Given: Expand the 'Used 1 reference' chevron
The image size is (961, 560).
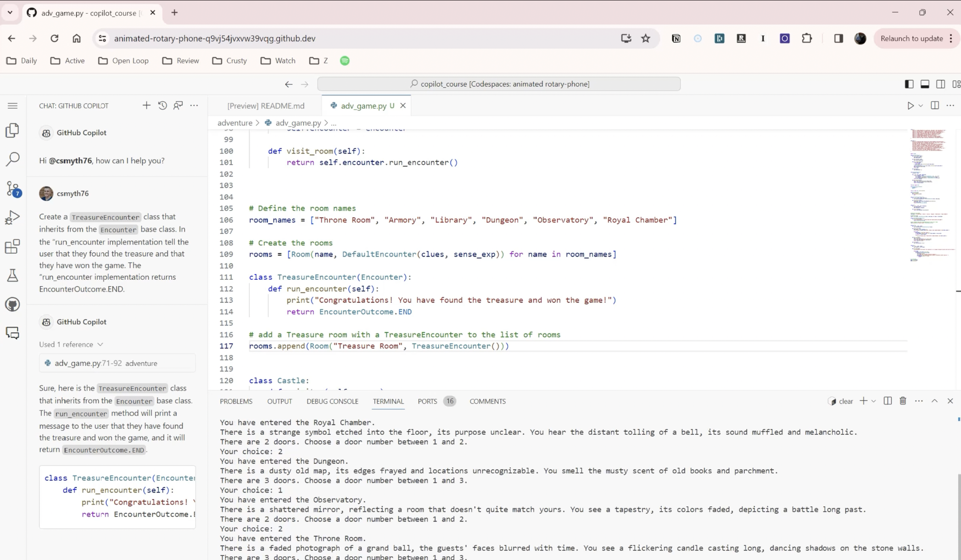Looking at the screenshot, I should [100, 344].
